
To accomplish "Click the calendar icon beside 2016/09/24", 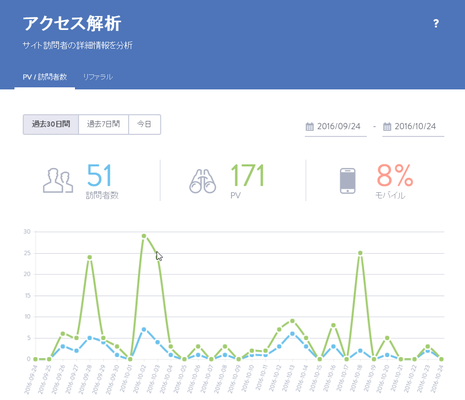I will tap(310, 127).
